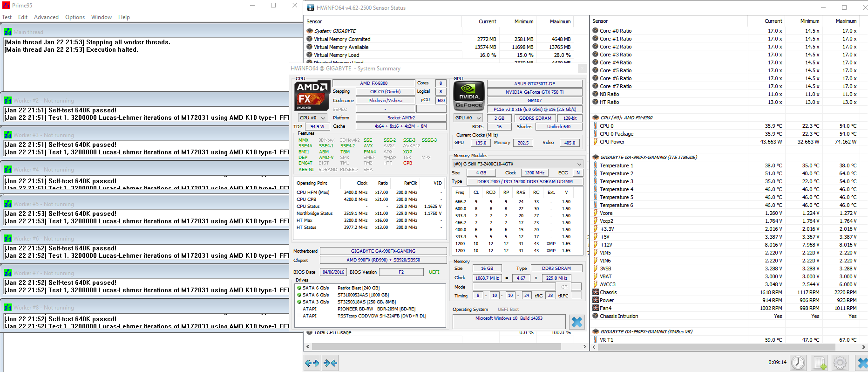
Task: Click the clock reset timer icon
Action: click(x=798, y=363)
